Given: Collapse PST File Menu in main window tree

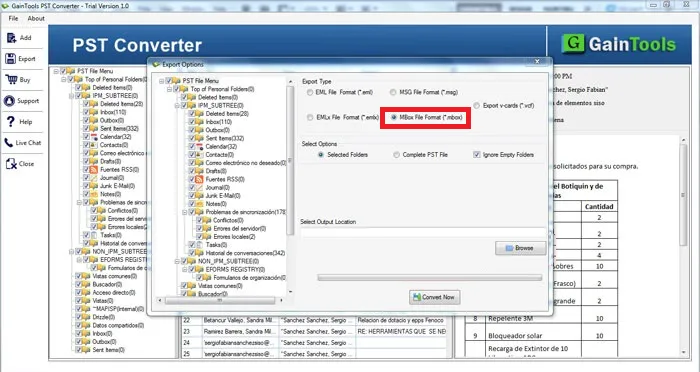Looking at the screenshot, I should (x=56, y=71).
